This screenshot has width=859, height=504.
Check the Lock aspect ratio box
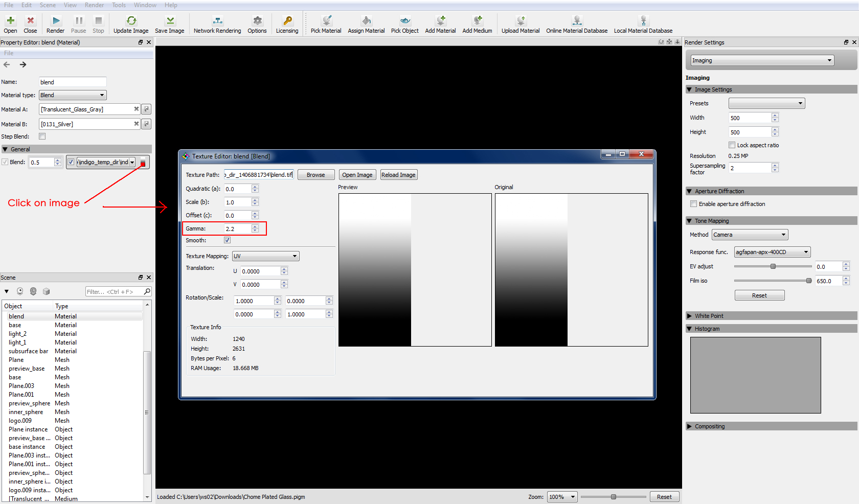pyautogui.click(x=732, y=145)
